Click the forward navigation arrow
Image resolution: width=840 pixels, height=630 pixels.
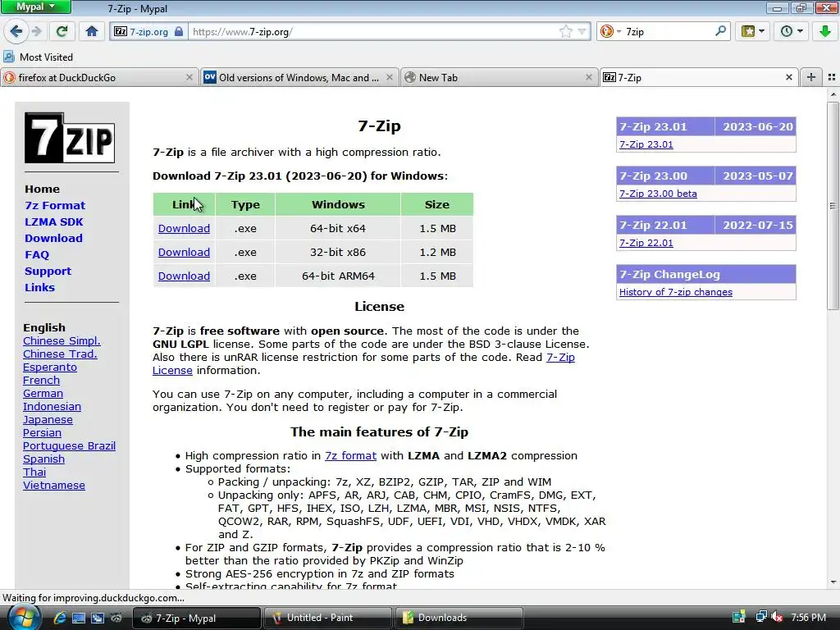37,32
